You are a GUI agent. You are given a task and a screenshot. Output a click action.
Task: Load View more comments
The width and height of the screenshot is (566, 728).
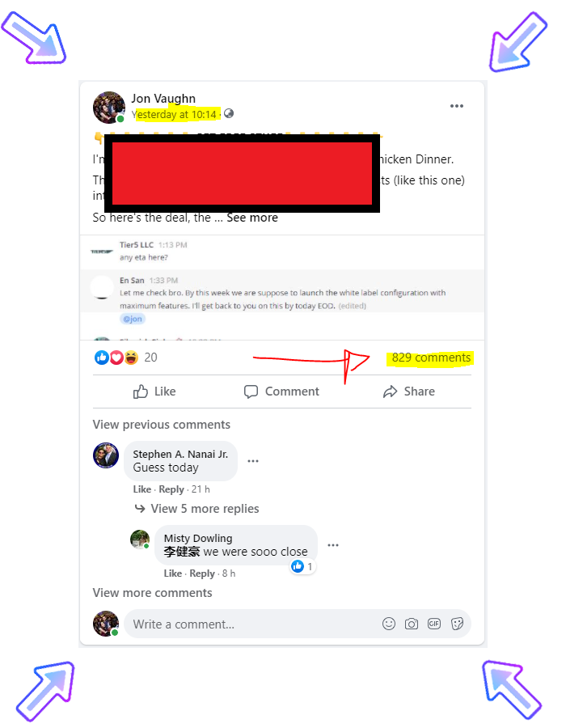pos(152,593)
